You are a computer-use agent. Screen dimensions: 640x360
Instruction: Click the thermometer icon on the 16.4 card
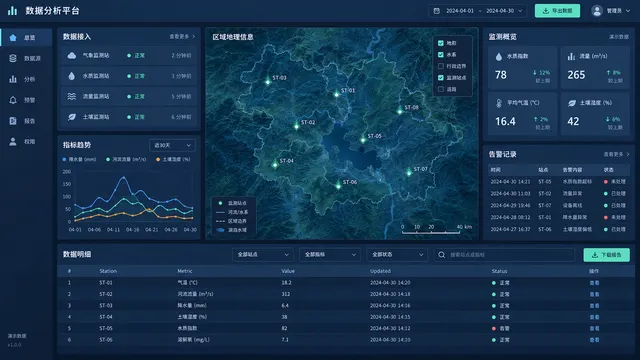[499, 103]
